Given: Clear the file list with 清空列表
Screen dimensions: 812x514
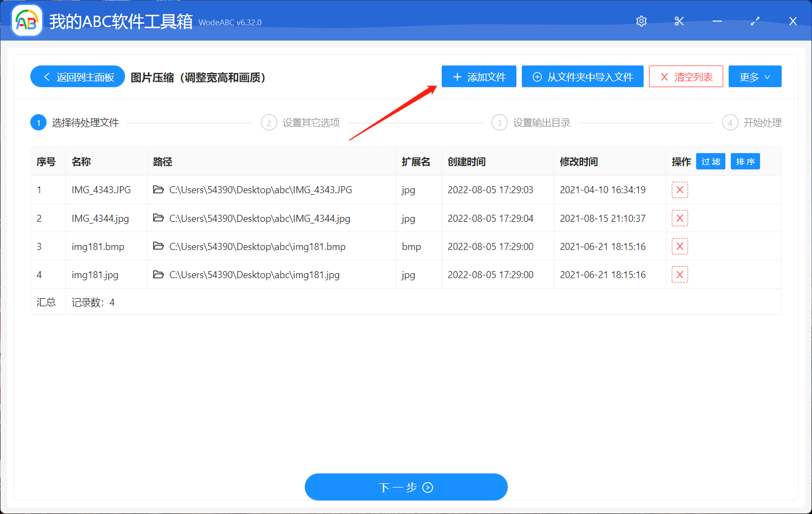Looking at the screenshot, I should (x=686, y=76).
